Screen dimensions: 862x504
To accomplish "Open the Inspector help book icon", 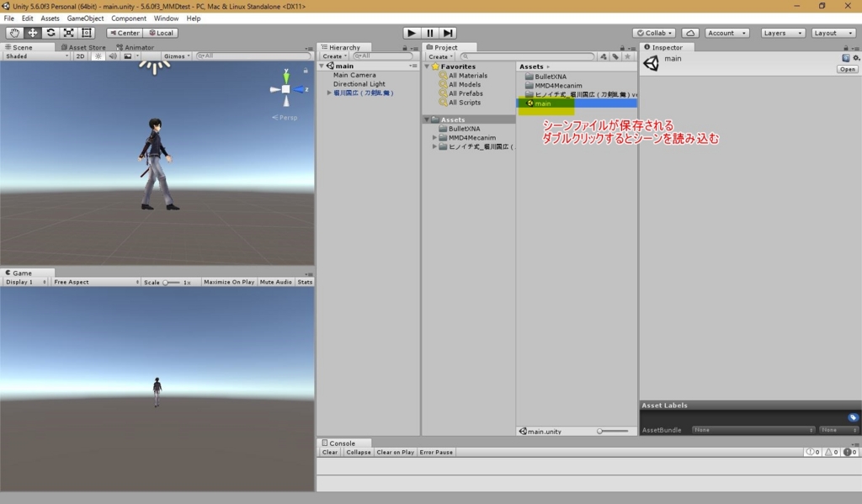I will tap(845, 58).
